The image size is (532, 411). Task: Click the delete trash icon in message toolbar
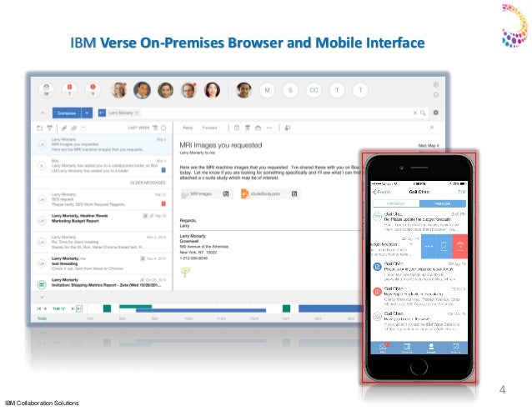[x=248, y=128]
